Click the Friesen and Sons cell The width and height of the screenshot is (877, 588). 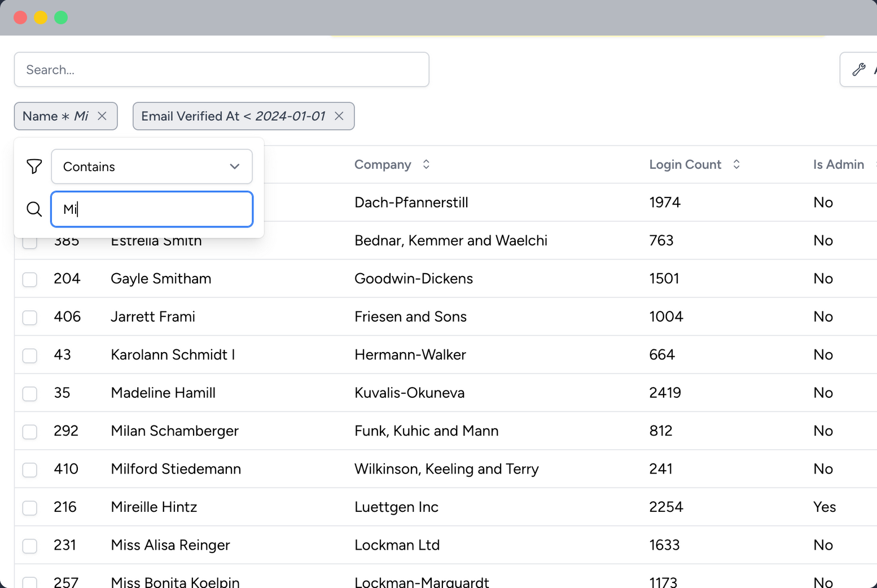[410, 317]
